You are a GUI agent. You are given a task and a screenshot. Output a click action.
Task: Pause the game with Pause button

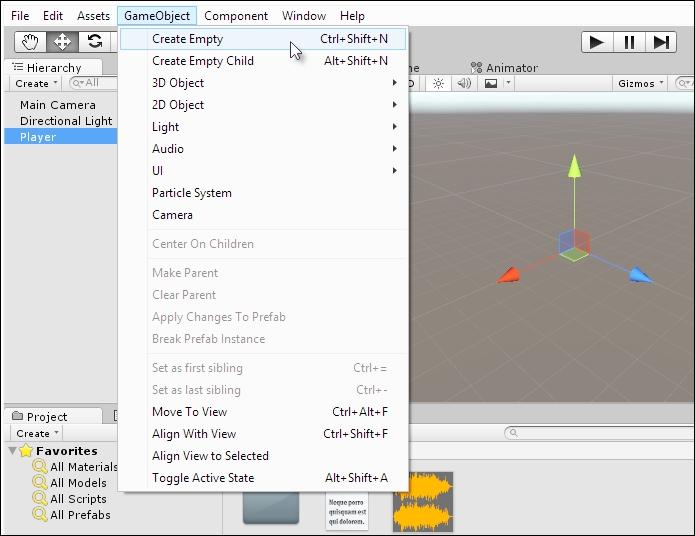(x=629, y=42)
